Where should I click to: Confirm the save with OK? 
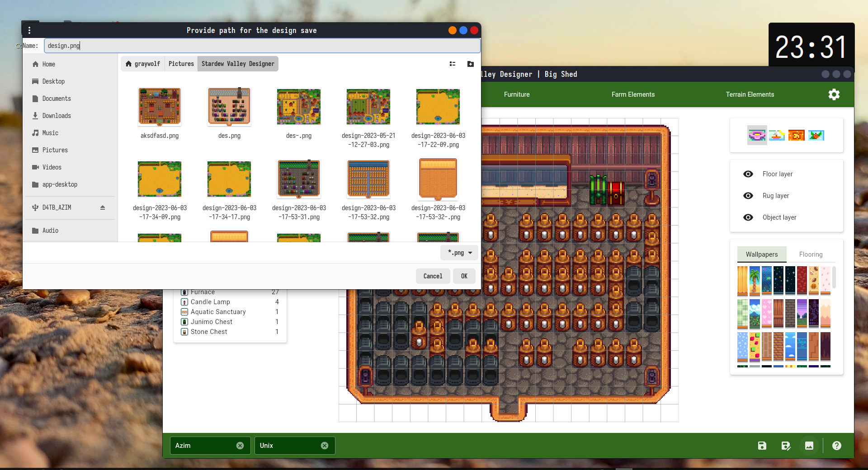pyautogui.click(x=464, y=276)
